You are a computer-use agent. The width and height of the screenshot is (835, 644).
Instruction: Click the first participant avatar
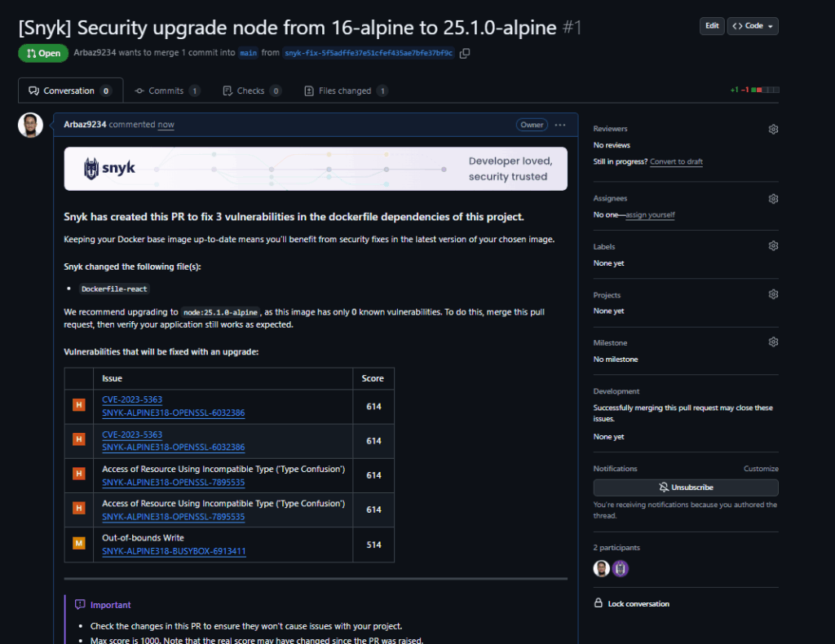click(x=601, y=569)
